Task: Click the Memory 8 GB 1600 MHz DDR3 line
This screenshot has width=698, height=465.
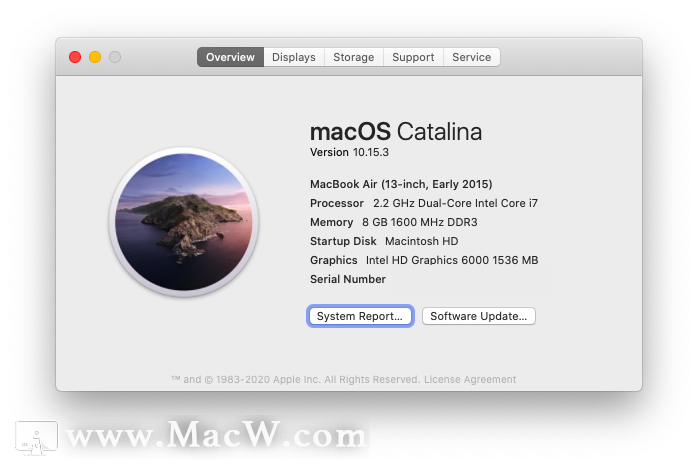Action: (x=394, y=222)
